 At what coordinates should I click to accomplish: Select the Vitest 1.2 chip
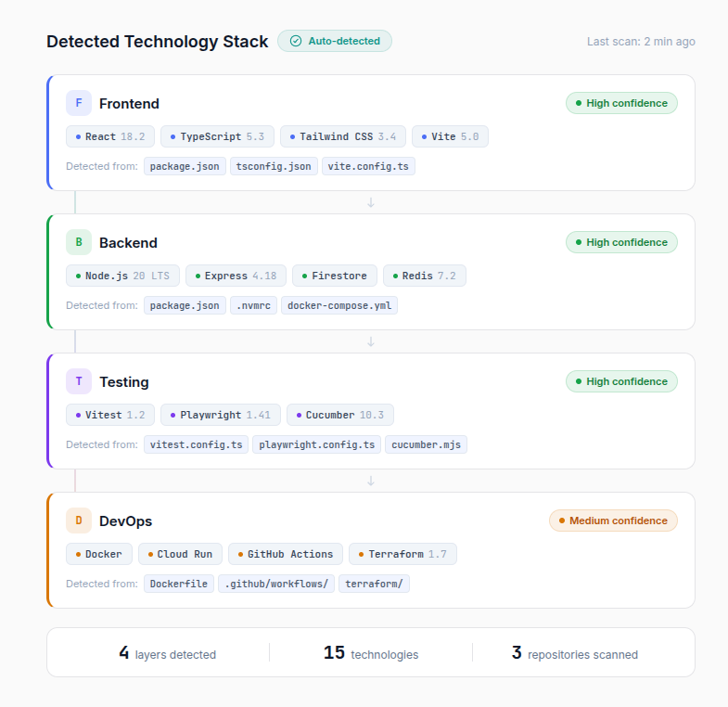110,415
